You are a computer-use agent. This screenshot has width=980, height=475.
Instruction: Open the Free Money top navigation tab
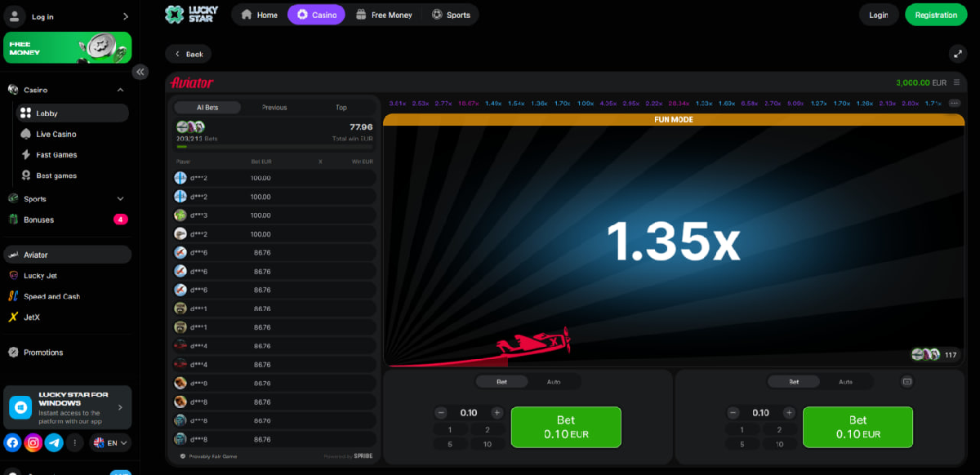tap(384, 15)
